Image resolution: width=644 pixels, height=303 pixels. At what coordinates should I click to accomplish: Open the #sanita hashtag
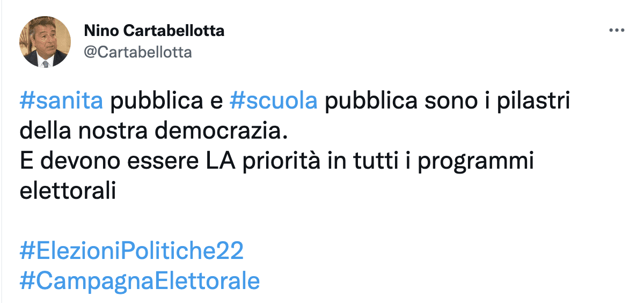pyautogui.click(x=61, y=101)
